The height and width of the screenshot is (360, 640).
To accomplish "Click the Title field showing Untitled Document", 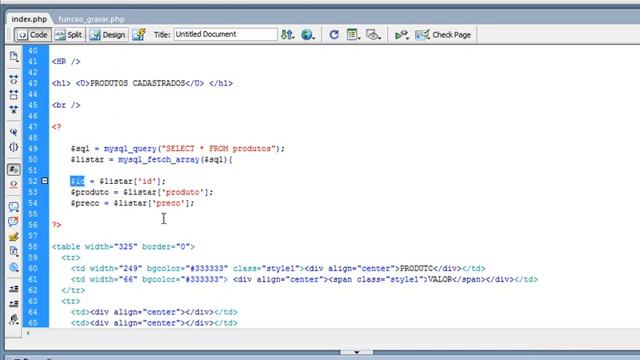I will [x=225, y=34].
